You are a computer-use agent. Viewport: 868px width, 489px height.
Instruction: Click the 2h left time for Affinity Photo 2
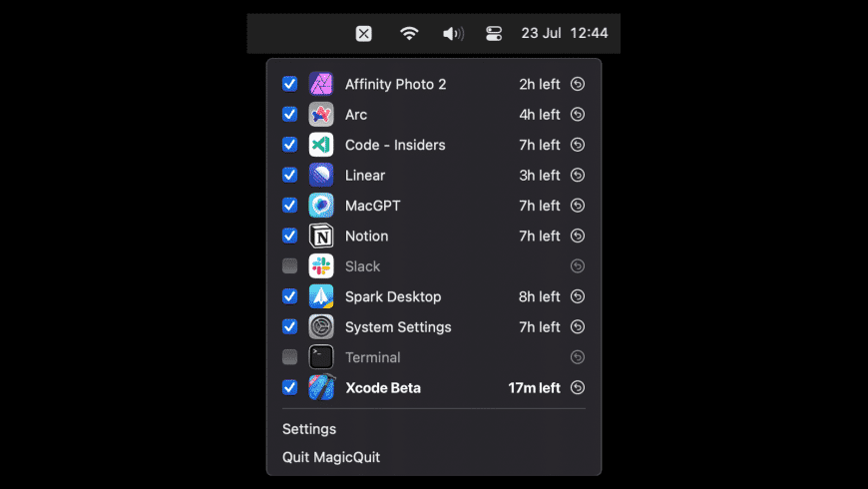click(x=539, y=84)
